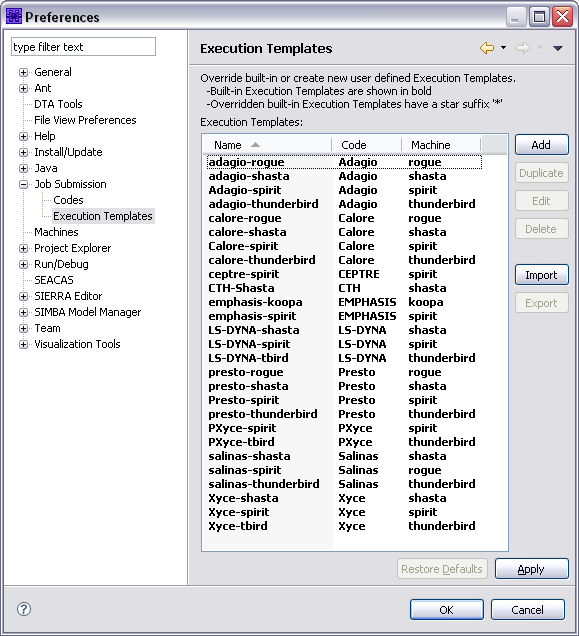Select the salinas-thunderbird template row
The height and width of the screenshot is (636, 579).
(x=344, y=484)
